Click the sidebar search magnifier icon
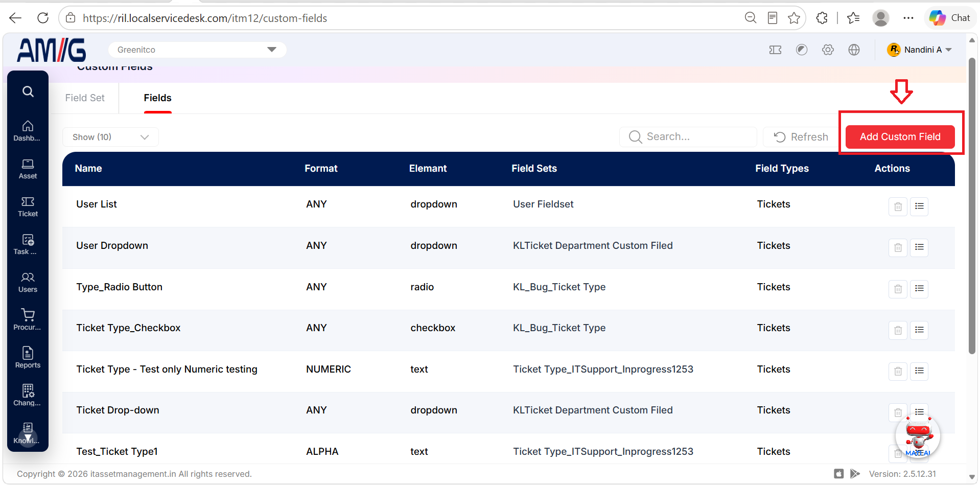 click(28, 91)
